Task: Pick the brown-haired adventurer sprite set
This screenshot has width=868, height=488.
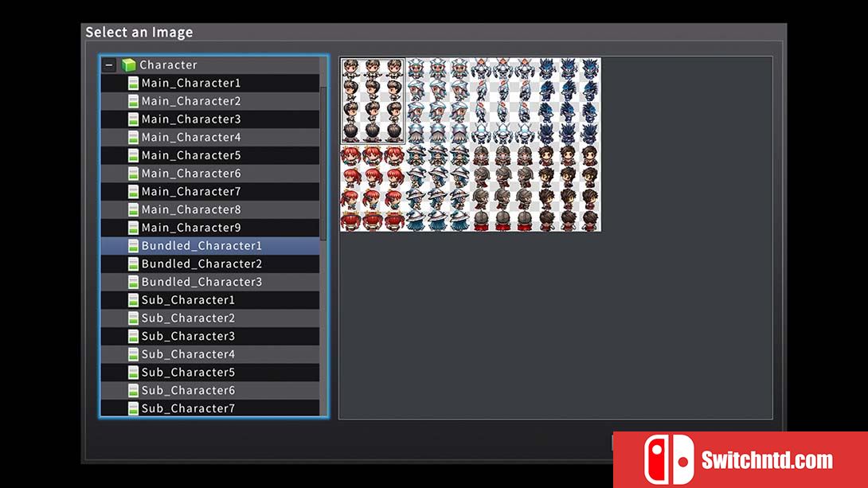Action: pyautogui.click(x=569, y=188)
